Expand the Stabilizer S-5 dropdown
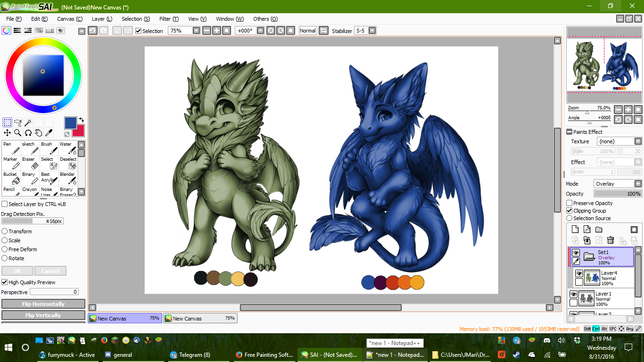644x362 pixels. coord(372,31)
